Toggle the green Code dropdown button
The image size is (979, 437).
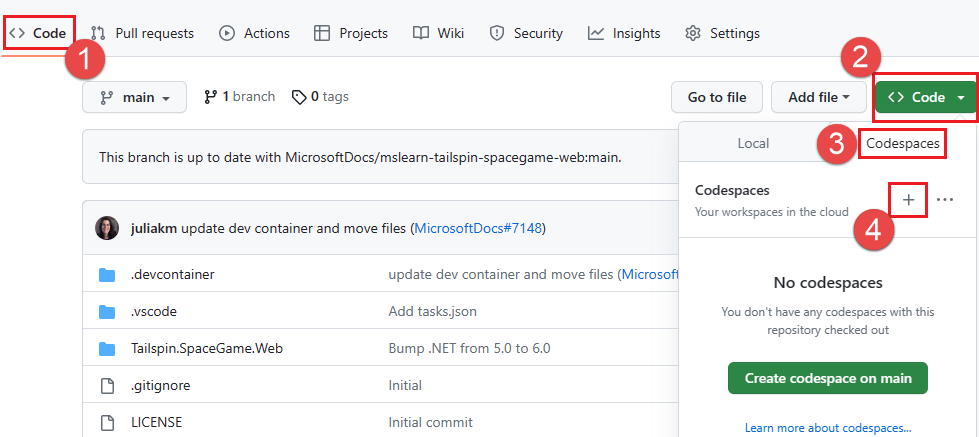coord(925,97)
